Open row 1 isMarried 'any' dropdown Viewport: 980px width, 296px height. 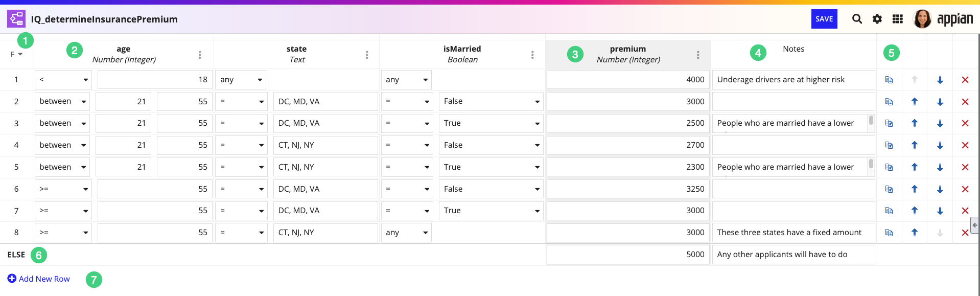[x=406, y=80]
